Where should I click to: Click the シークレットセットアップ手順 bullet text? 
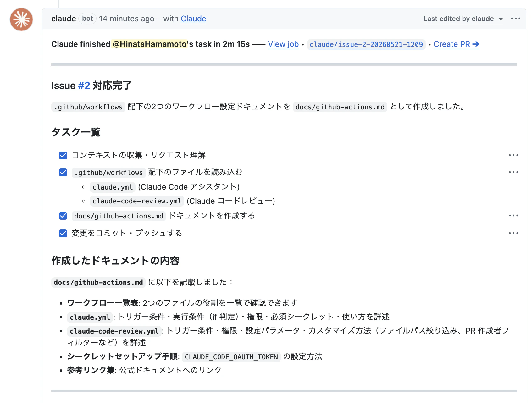123,356
